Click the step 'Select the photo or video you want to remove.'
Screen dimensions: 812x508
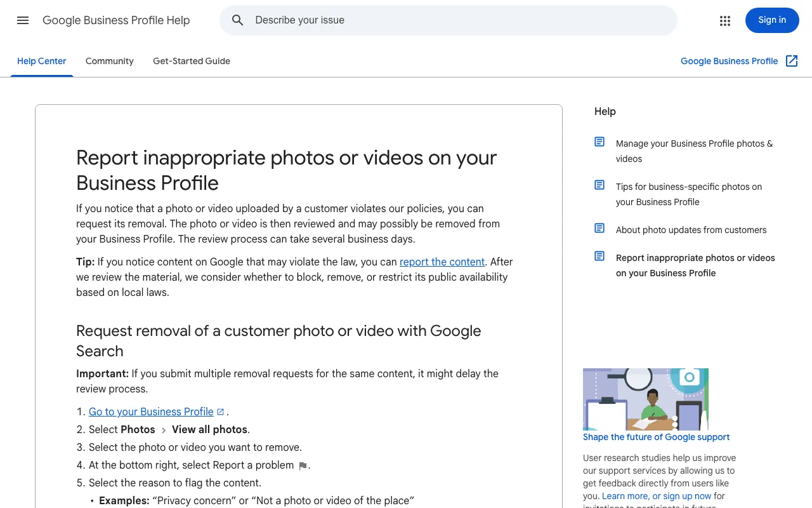click(195, 447)
